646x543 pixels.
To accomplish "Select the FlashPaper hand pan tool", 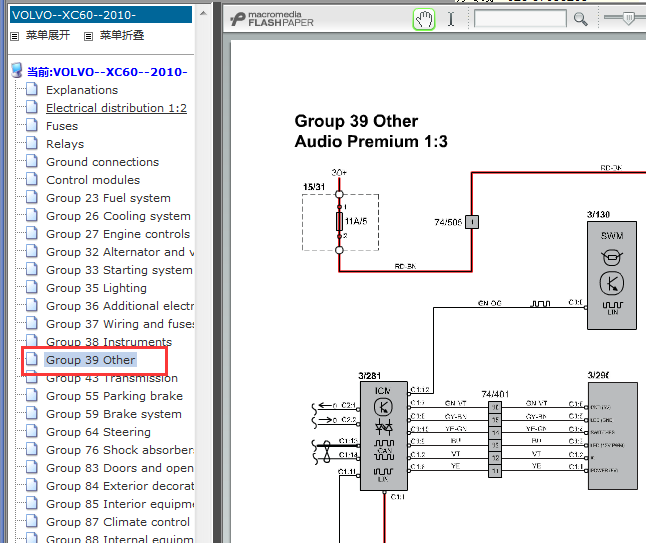I will (x=424, y=19).
